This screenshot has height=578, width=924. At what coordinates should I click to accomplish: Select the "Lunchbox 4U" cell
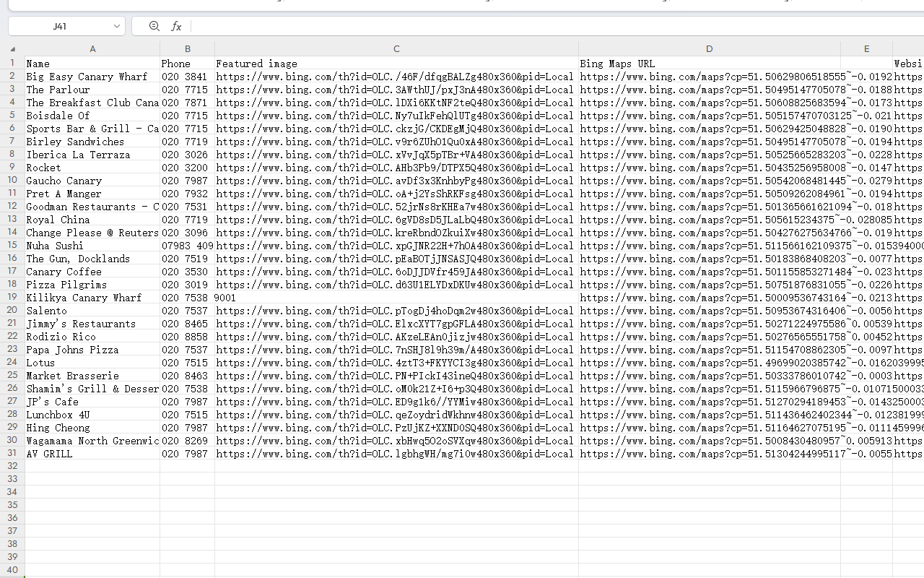[92, 415]
